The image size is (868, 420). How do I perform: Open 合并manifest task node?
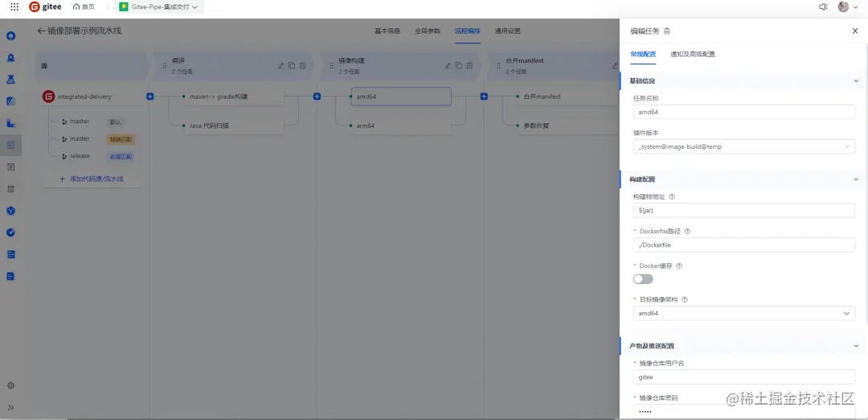click(568, 97)
